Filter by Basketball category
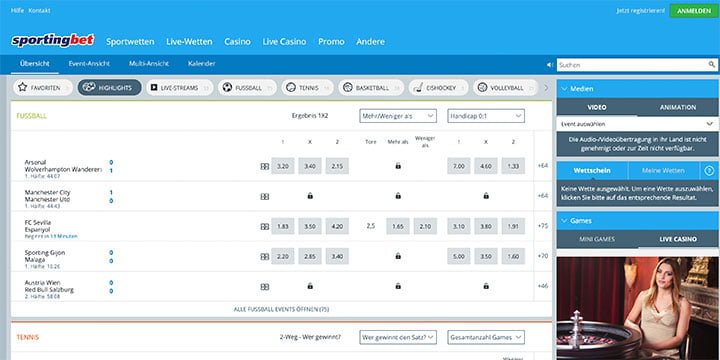 coord(371,88)
